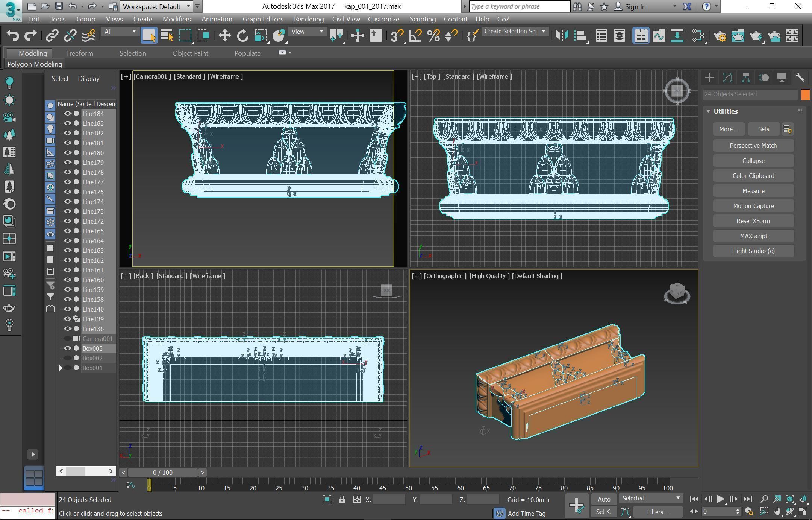The image size is (812, 520).
Task: Open the Create command panel tab
Action: coord(709,78)
